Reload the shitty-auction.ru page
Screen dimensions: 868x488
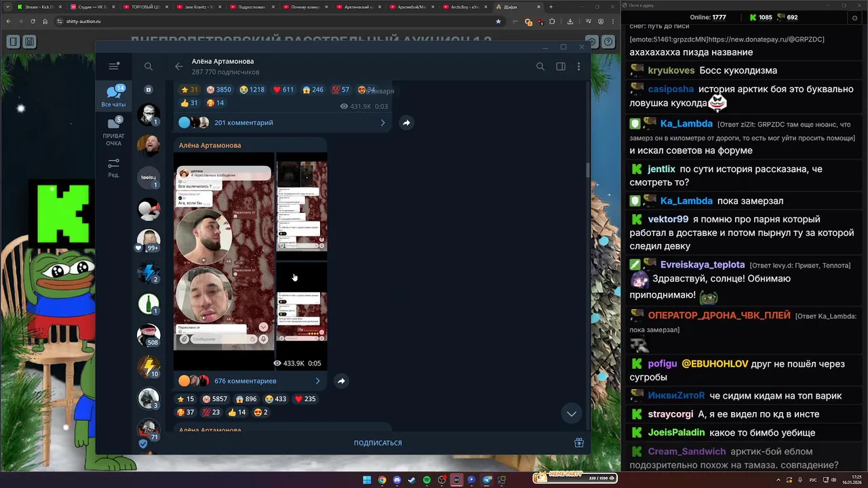coord(32,21)
